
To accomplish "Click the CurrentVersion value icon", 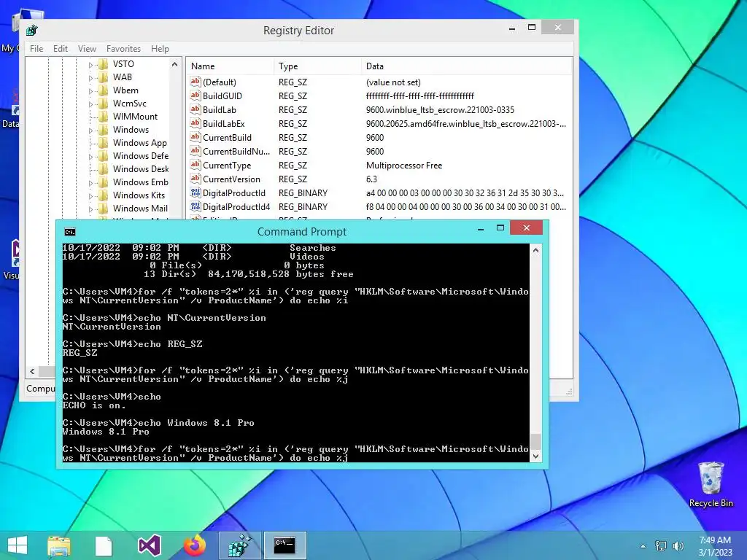I will pos(196,179).
